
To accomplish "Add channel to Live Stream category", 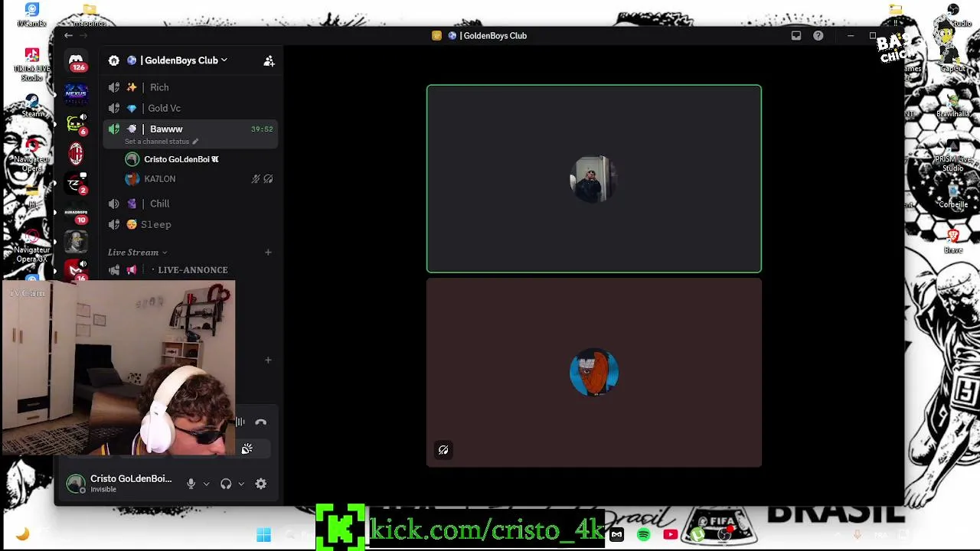I will 268,252.
